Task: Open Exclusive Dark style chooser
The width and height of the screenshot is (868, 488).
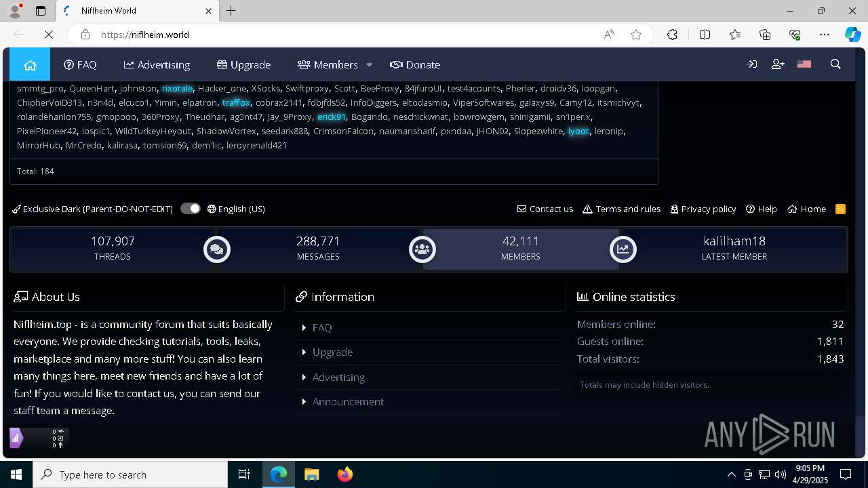Action: pyautogui.click(x=92, y=209)
